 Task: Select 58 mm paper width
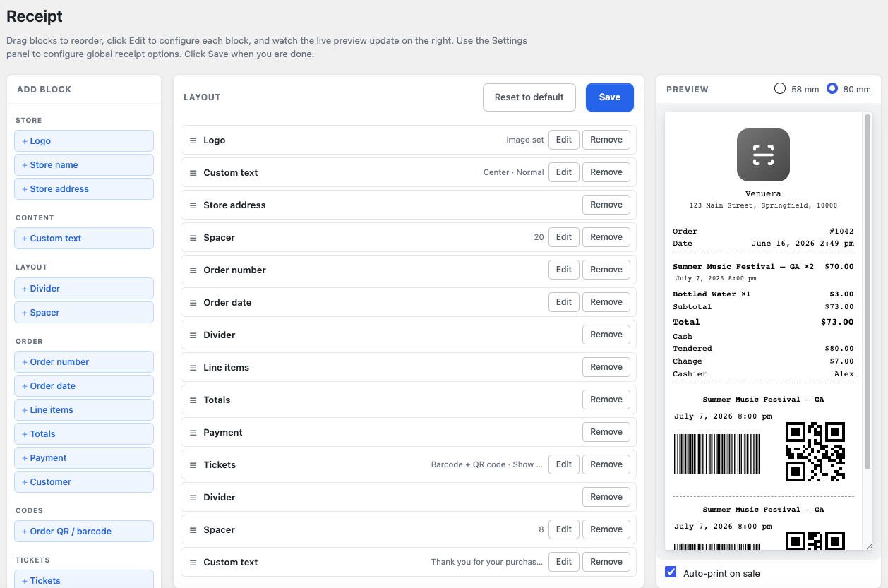point(780,89)
